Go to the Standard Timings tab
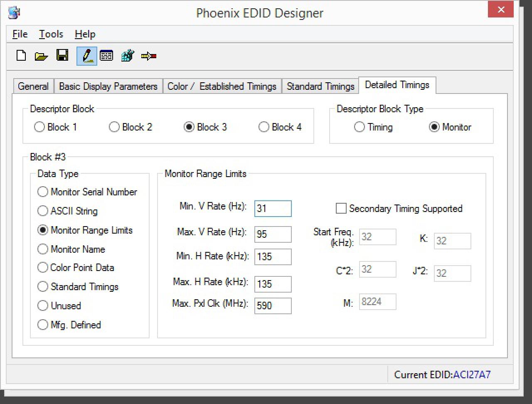 click(x=320, y=86)
